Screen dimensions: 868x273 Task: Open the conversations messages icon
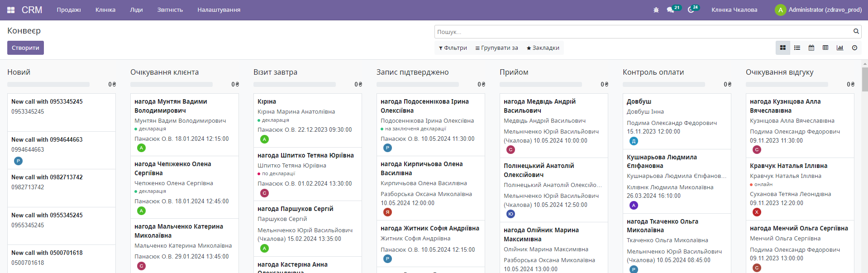coord(670,10)
